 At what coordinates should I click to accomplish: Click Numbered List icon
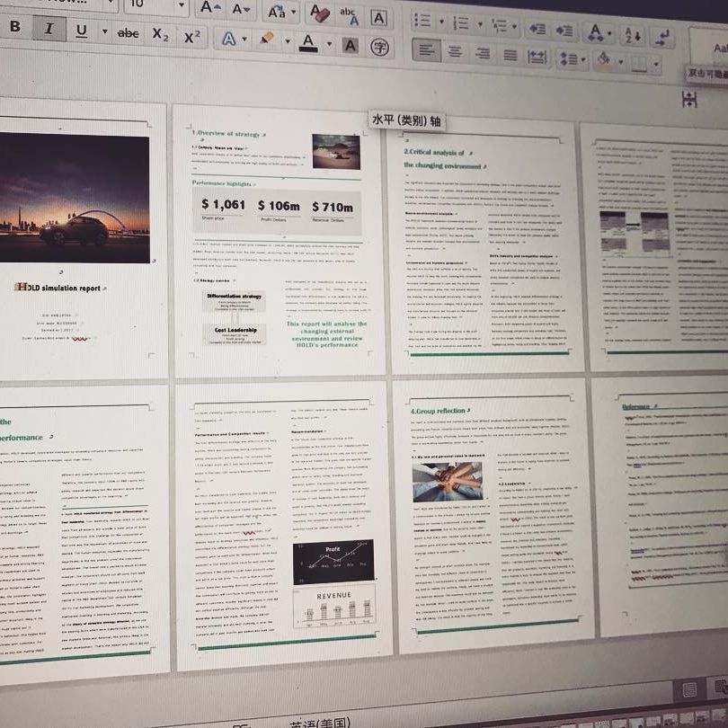[461, 22]
